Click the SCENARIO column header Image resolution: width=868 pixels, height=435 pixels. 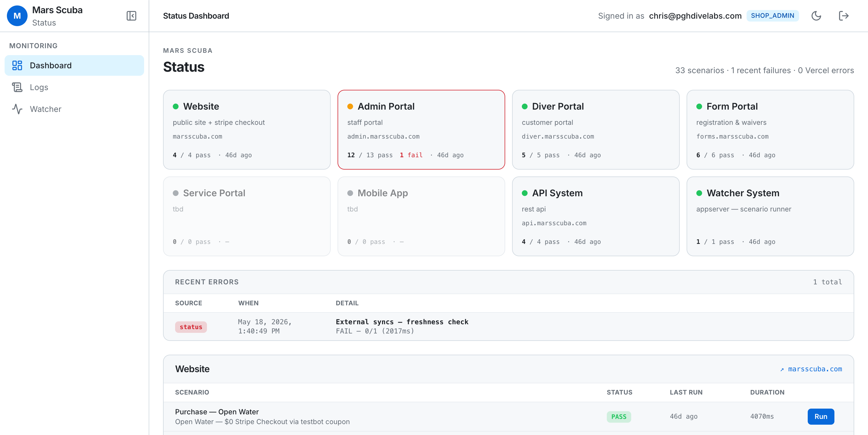[x=192, y=392]
